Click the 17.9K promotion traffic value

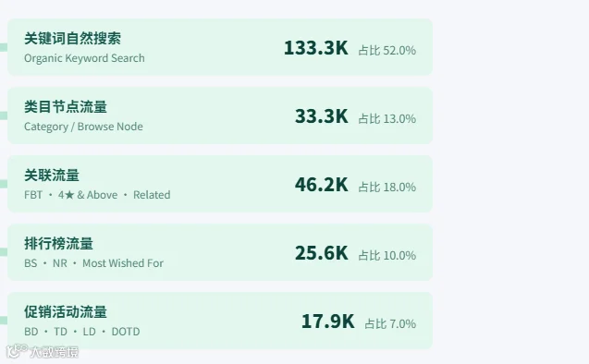[328, 322]
